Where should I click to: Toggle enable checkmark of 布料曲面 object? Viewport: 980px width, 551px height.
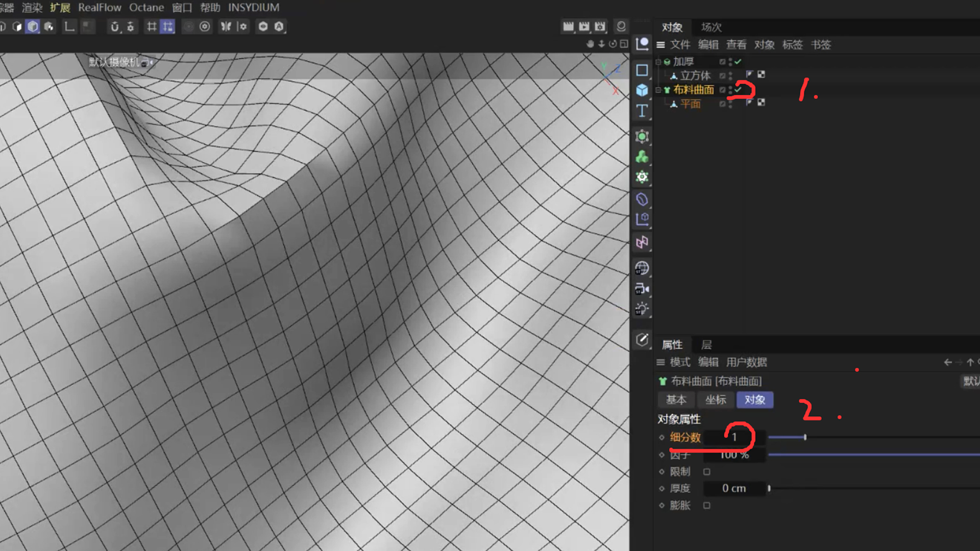click(x=738, y=90)
